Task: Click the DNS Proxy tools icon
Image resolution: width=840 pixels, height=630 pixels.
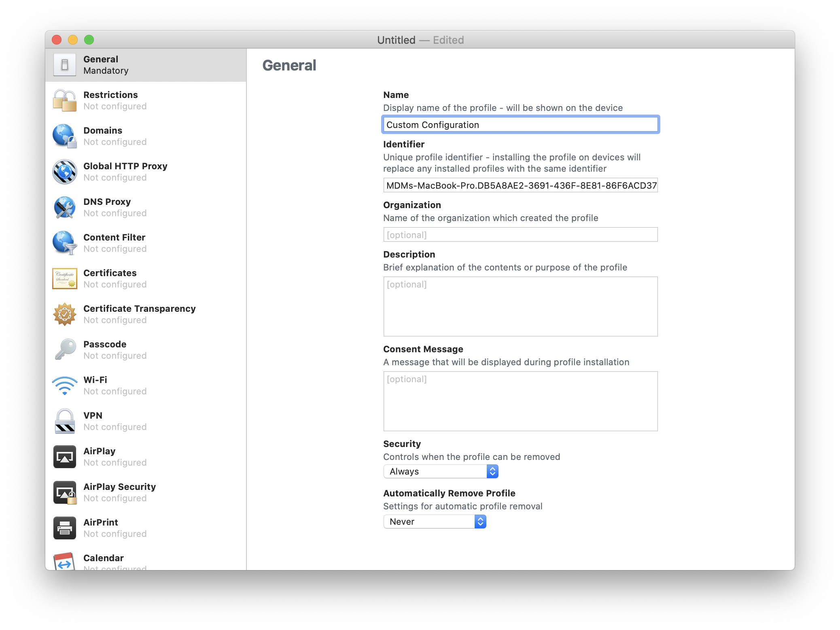Action: (64, 207)
